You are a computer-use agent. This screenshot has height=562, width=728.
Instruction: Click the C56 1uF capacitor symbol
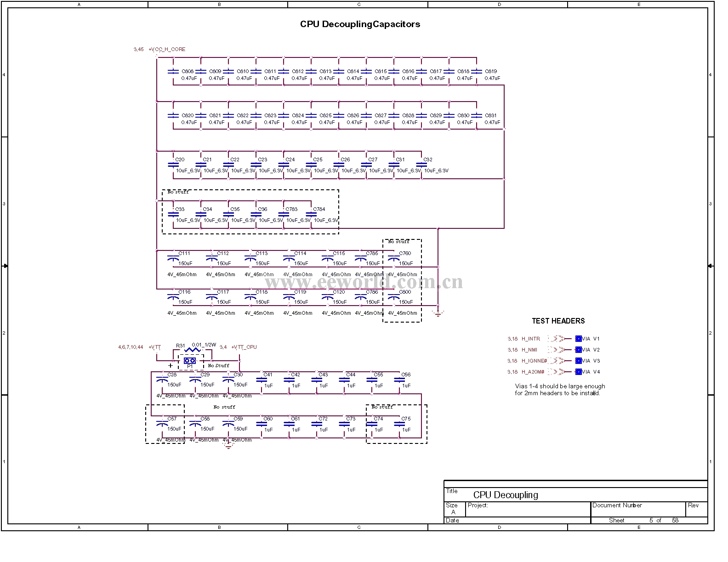click(399, 380)
